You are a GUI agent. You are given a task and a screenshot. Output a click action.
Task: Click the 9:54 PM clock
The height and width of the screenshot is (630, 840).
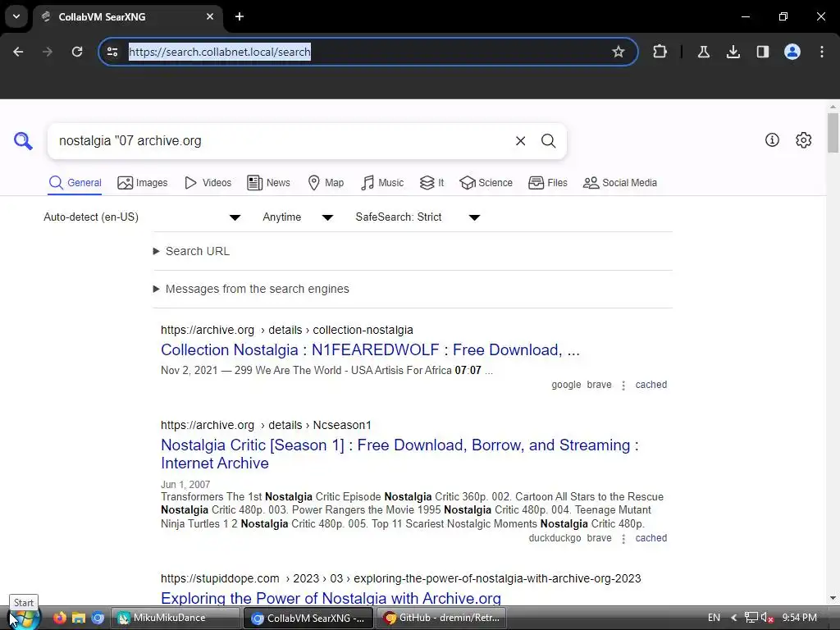point(799,618)
